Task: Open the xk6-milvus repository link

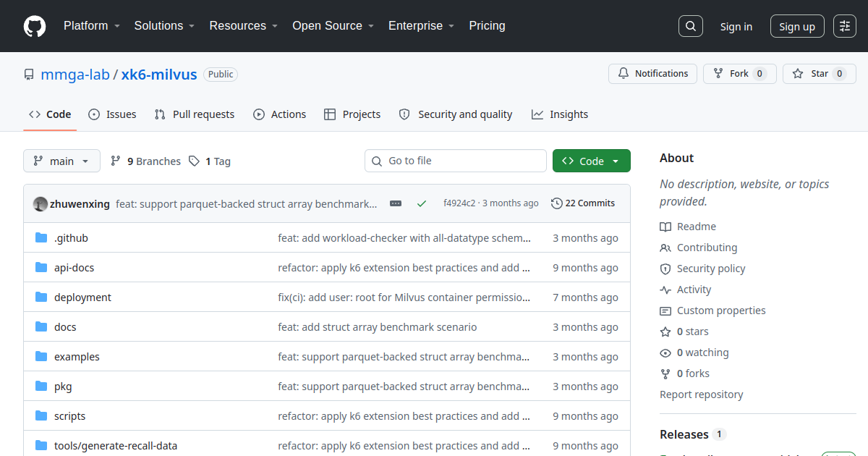Action: pyautogui.click(x=158, y=75)
